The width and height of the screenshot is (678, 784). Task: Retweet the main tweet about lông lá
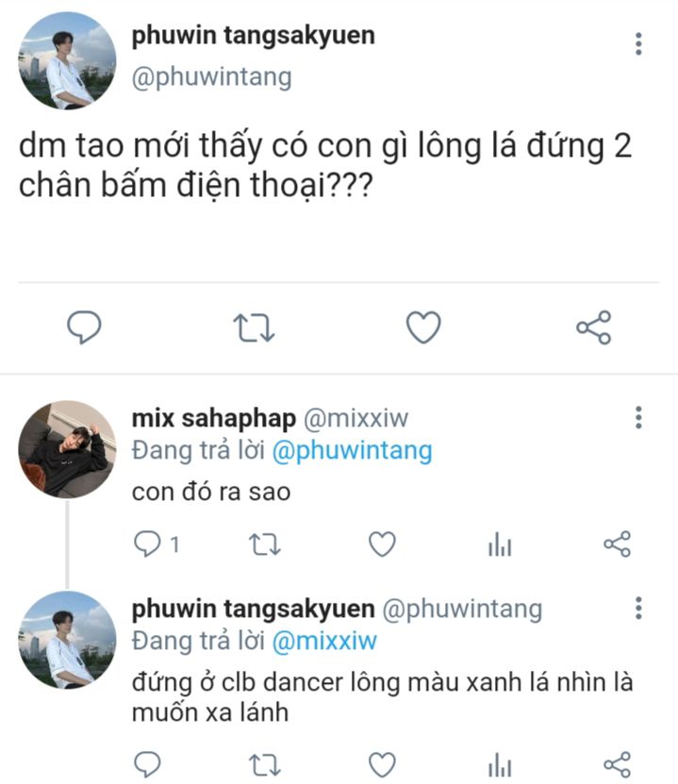[254, 327]
